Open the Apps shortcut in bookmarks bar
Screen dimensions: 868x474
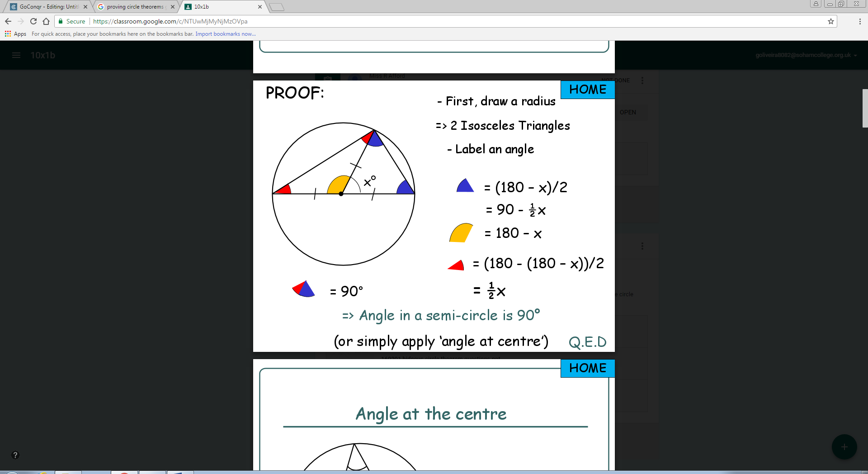tap(16, 34)
